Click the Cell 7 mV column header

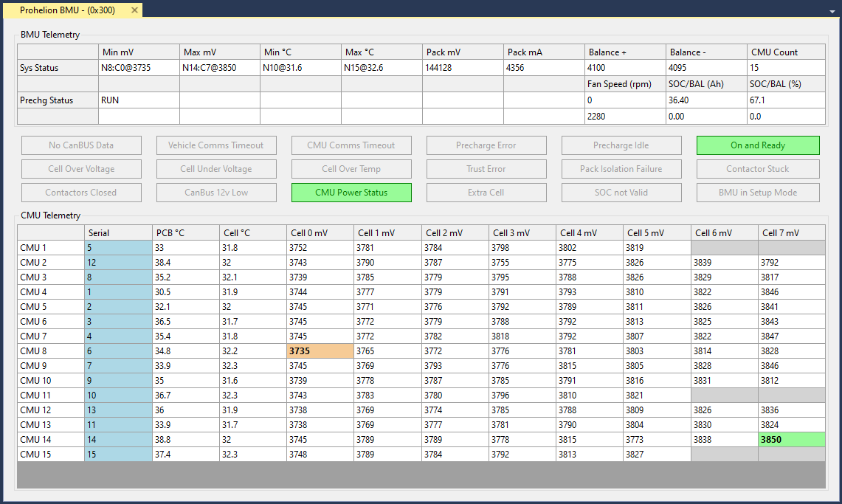(x=792, y=233)
